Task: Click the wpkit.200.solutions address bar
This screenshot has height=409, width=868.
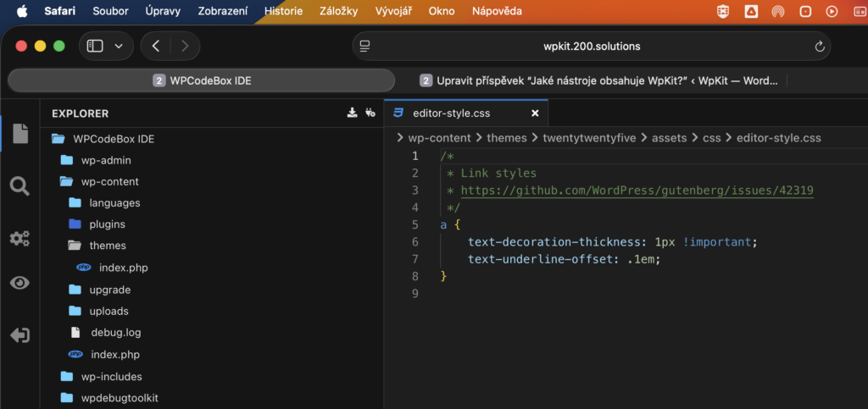Action: (591, 46)
